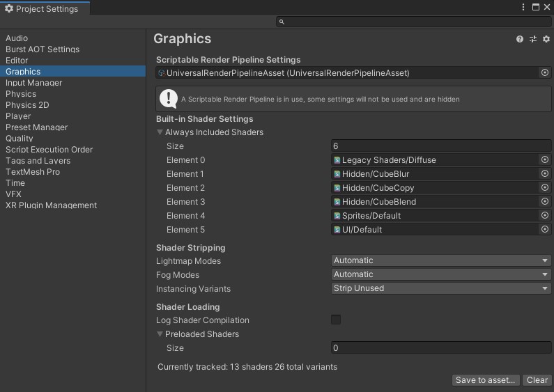Select Physics 2D in settings sidebar
The height and width of the screenshot is (392, 554).
pos(27,105)
